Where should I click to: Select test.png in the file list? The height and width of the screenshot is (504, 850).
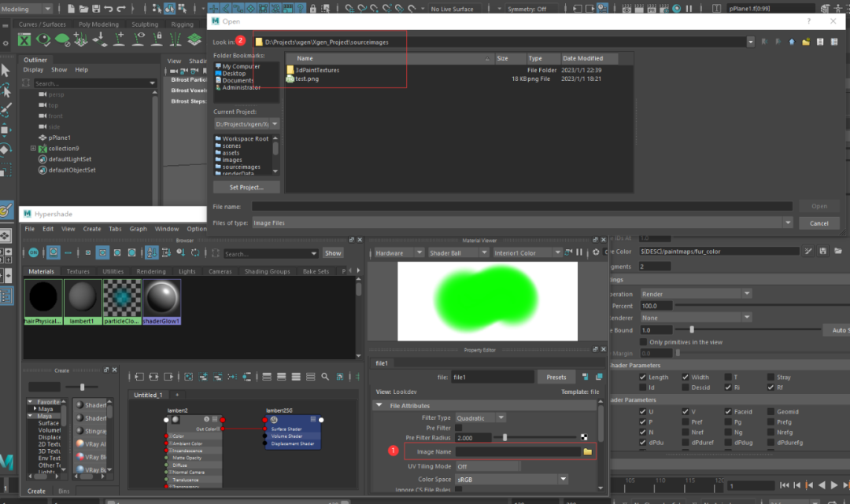coord(307,79)
